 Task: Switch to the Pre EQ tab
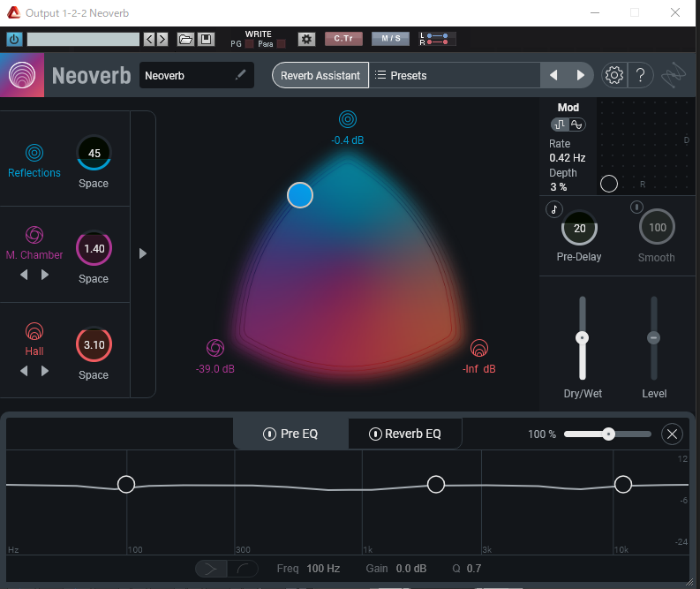[x=290, y=434]
